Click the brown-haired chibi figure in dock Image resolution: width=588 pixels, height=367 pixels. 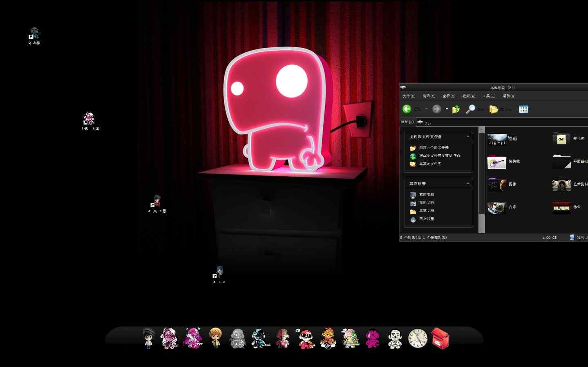215,338
